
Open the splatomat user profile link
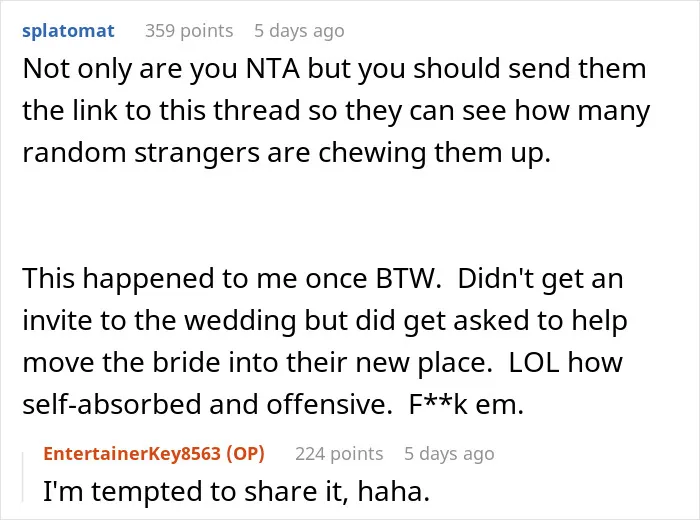click(x=68, y=31)
